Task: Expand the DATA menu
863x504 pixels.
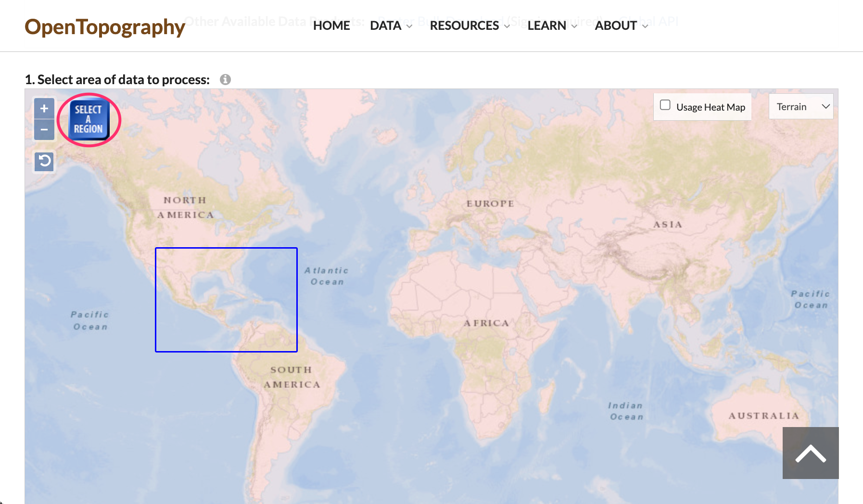Action: [x=391, y=25]
